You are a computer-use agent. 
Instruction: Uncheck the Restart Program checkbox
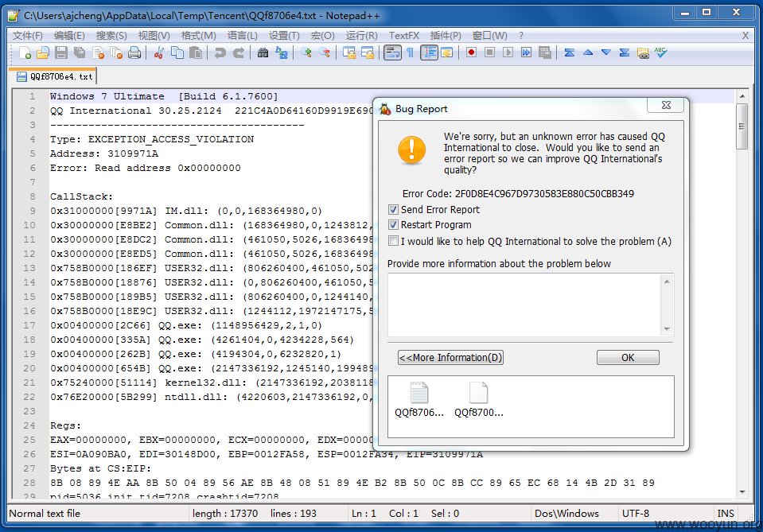pos(393,225)
